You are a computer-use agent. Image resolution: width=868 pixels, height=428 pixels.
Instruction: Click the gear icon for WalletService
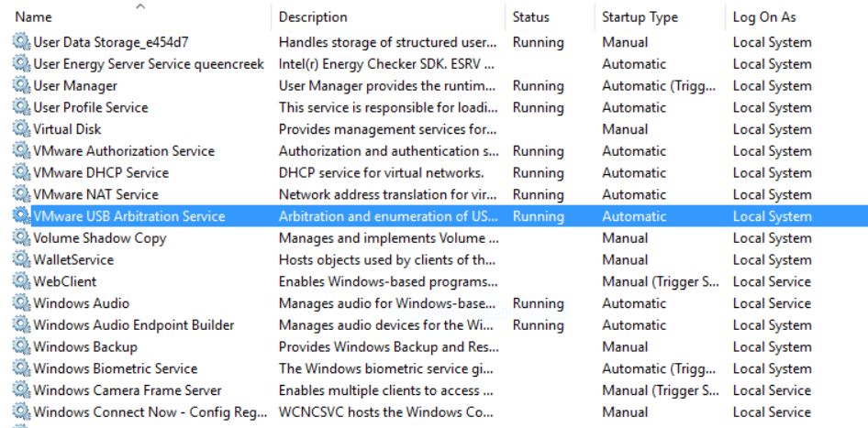click(21, 259)
